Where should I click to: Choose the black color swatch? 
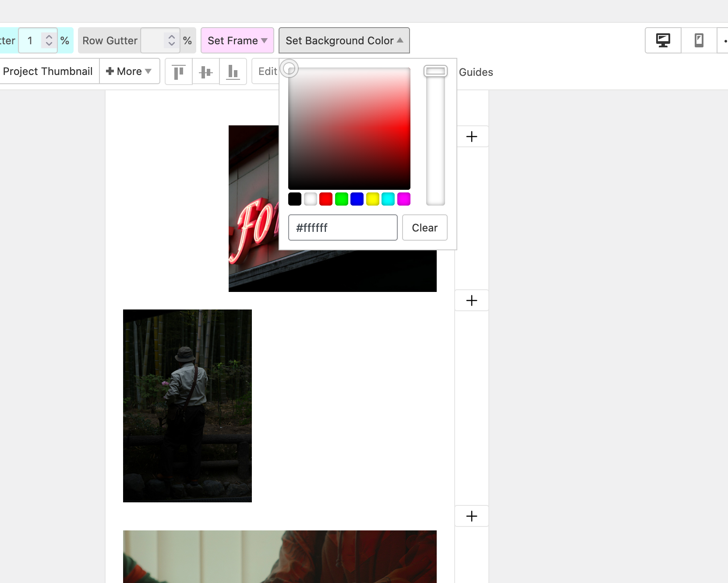295,199
